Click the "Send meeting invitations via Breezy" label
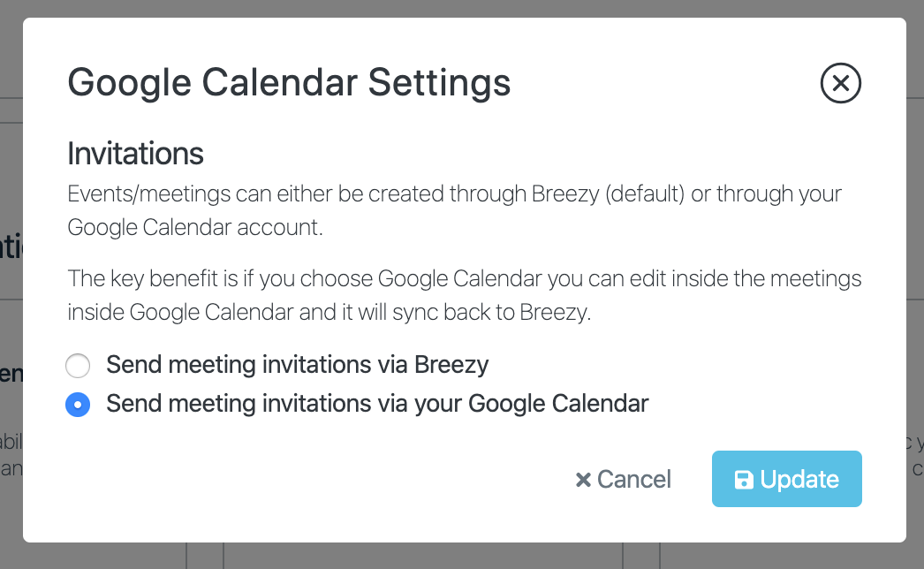The height and width of the screenshot is (569, 924). [297, 365]
